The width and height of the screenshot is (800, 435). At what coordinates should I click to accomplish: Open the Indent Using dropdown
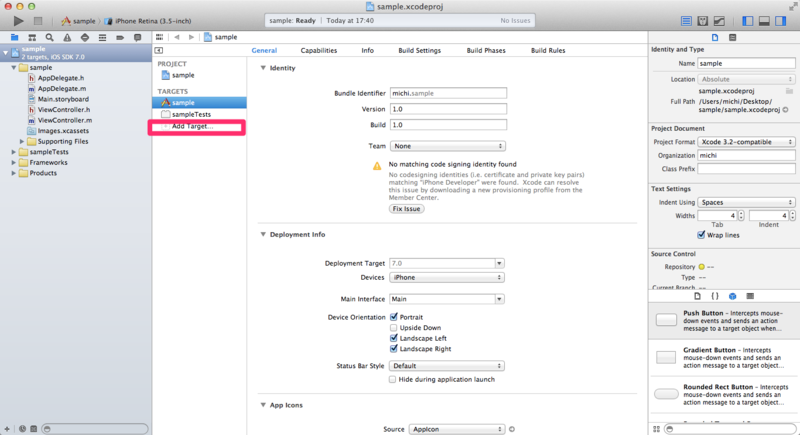click(746, 202)
